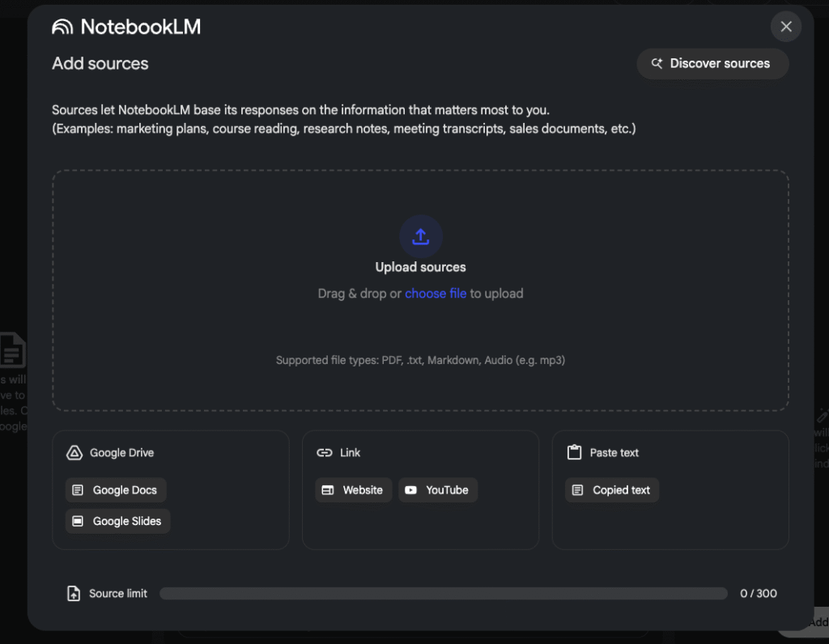Click the Supported file types text

pos(421,360)
